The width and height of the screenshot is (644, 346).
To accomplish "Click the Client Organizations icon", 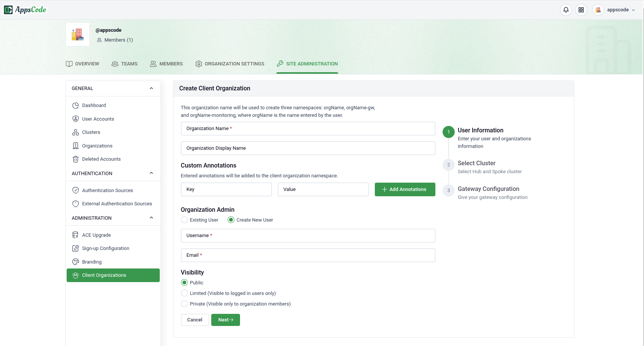I will point(76,275).
